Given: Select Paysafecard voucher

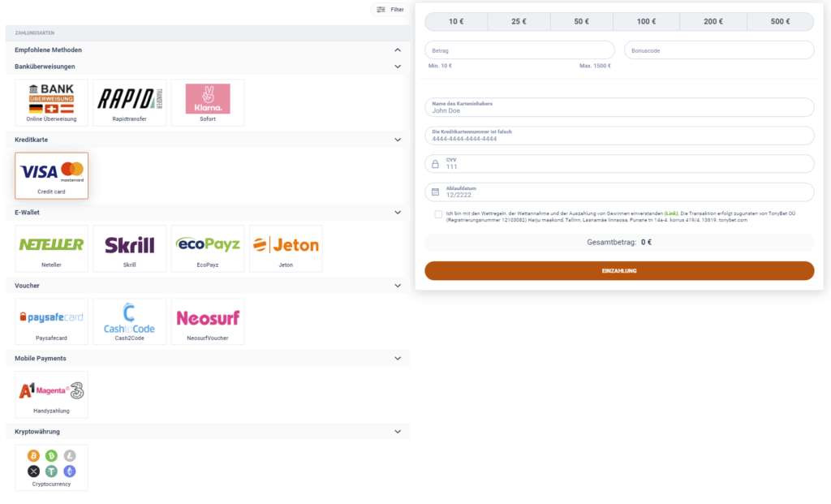Looking at the screenshot, I should pyautogui.click(x=51, y=321).
